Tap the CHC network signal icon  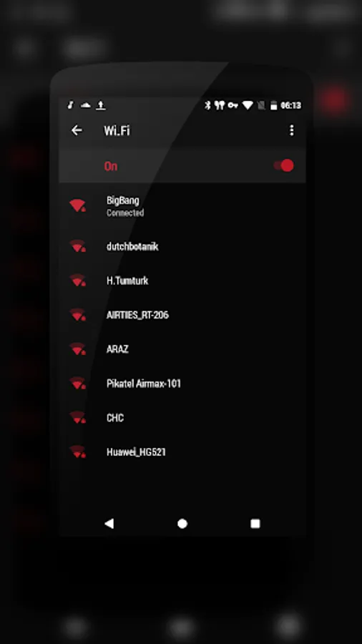coord(77,418)
